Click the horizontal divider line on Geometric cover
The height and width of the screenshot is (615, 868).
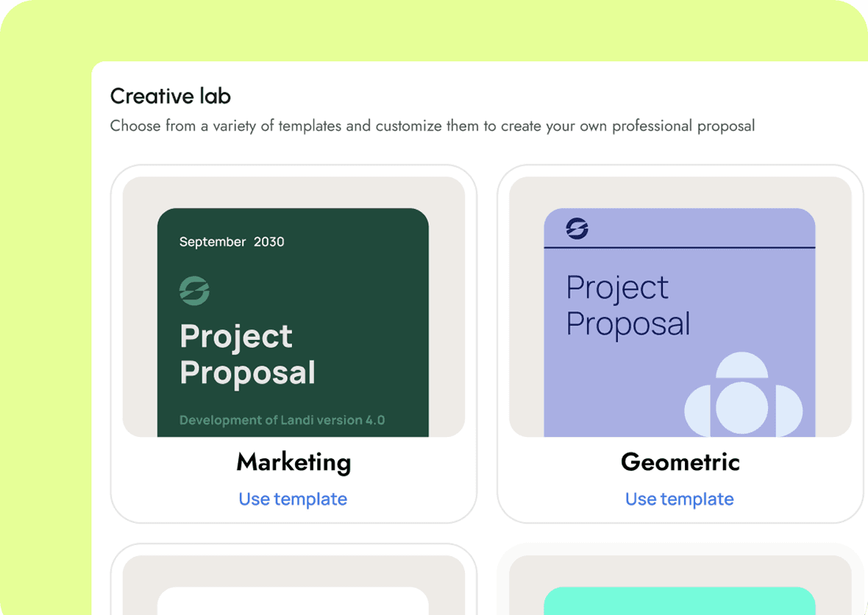(679, 247)
